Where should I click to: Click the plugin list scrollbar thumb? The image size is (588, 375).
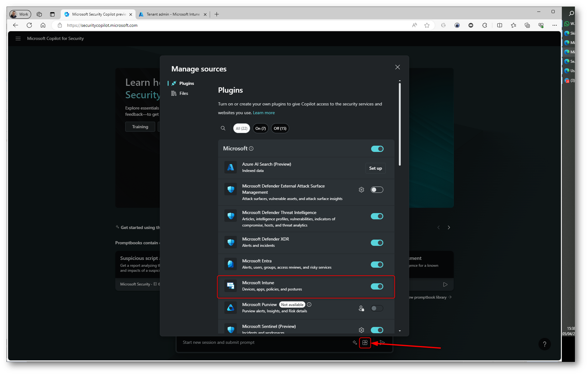(x=400, y=124)
